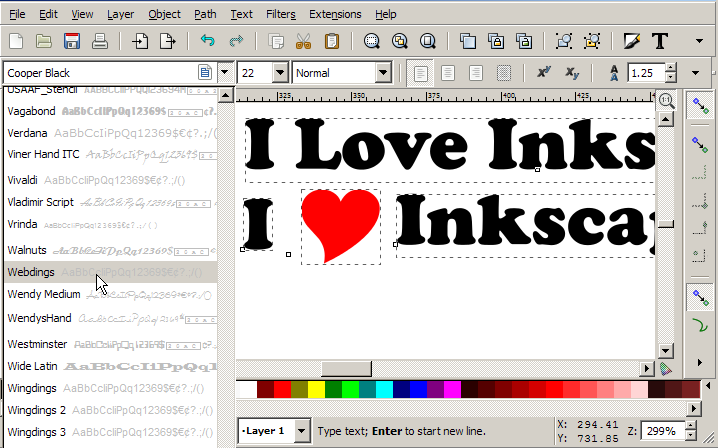Select the Webdings font
718x448 pixels.
click(x=110, y=272)
